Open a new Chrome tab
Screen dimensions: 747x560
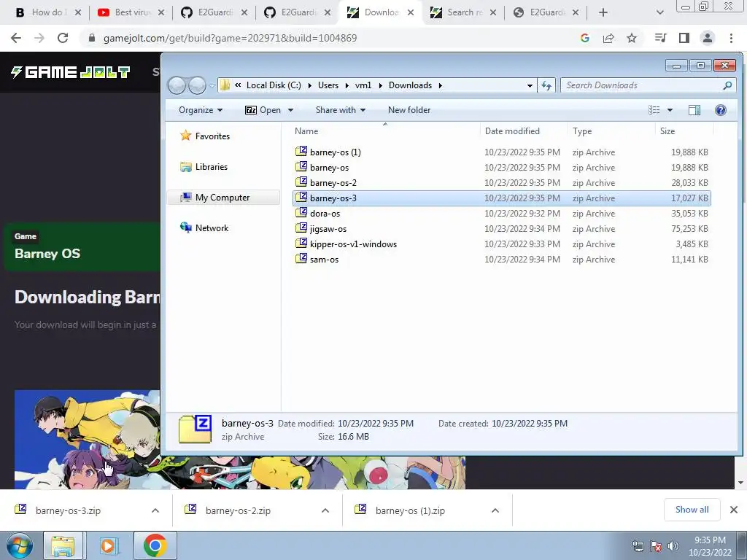603,12
